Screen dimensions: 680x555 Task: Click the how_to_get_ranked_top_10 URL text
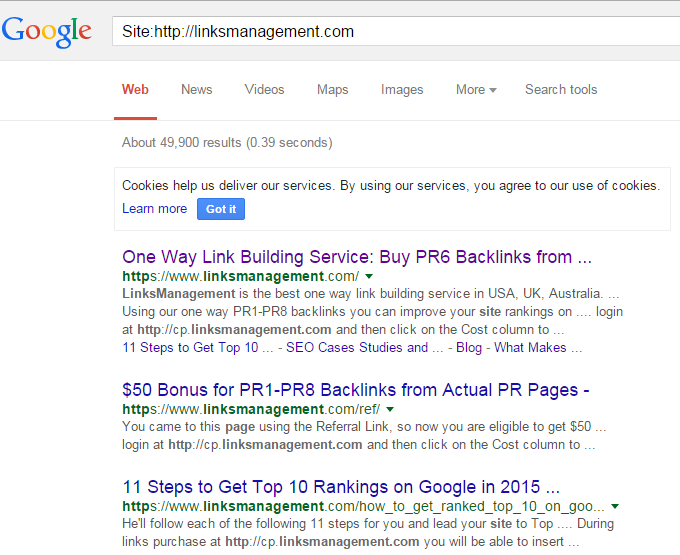pyautogui.click(x=363, y=506)
